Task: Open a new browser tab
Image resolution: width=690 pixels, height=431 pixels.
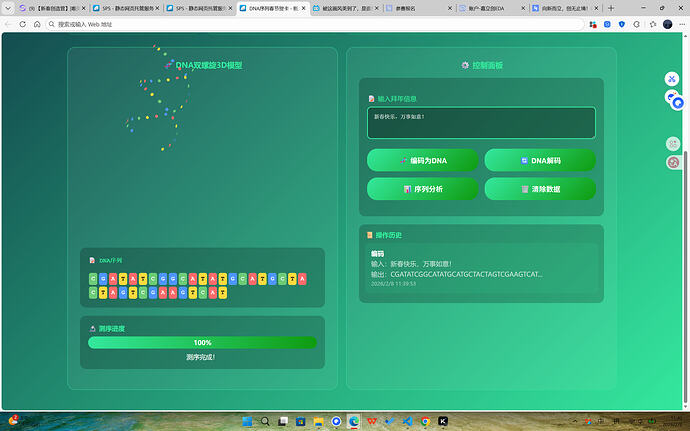Action: tap(611, 8)
